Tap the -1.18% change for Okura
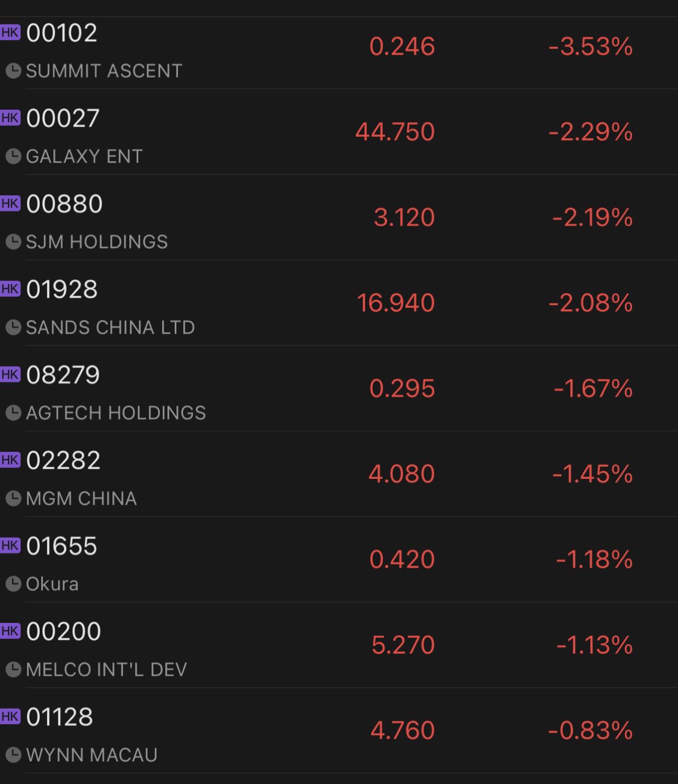The height and width of the screenshot is (784, 678). tap(594, 559)
